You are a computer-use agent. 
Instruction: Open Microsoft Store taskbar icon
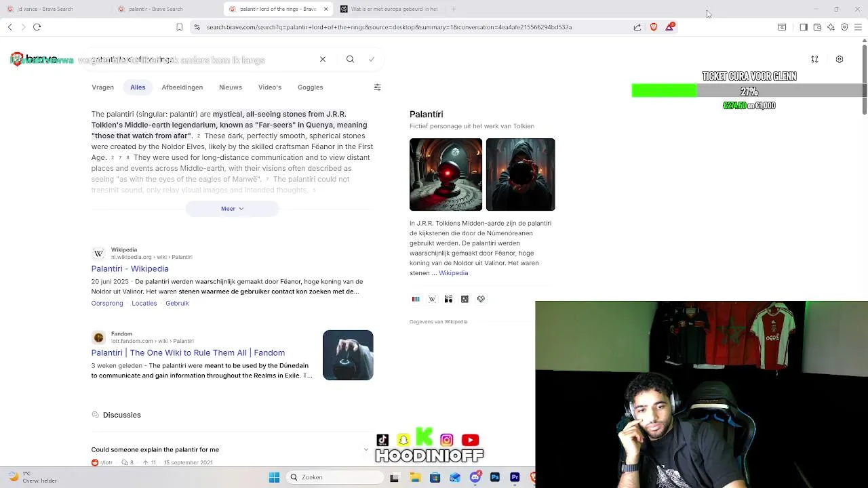(x=435, y=478)
